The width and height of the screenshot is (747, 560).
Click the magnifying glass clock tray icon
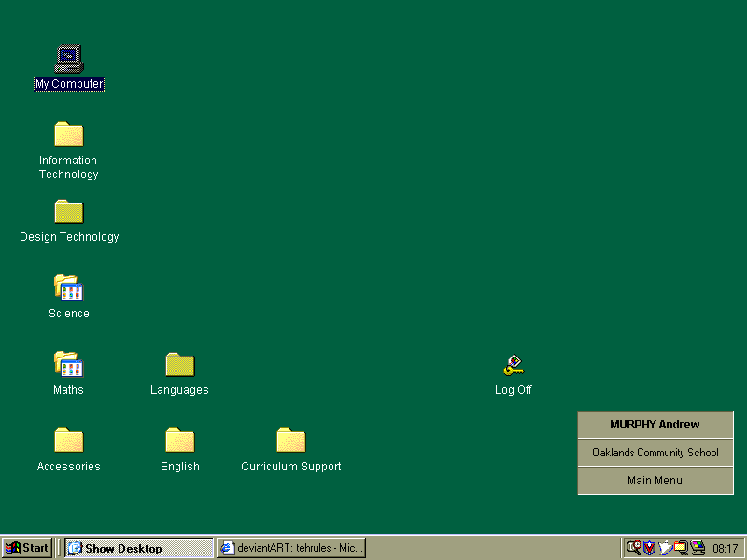tap(633, 548)
